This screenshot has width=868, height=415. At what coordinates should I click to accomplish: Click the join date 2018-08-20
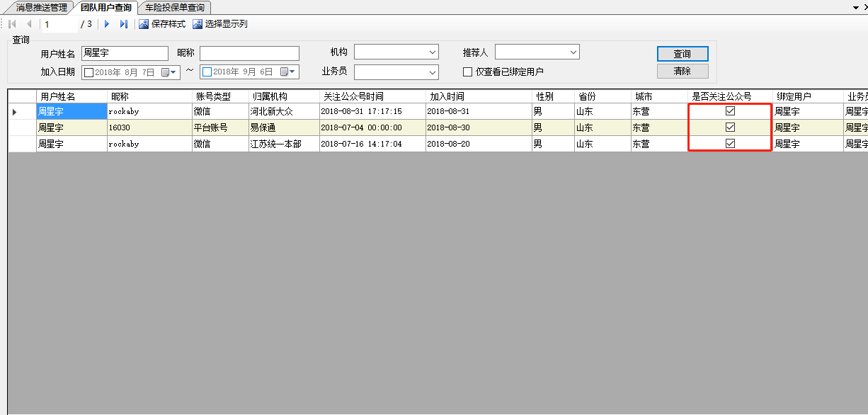(479, 144)
